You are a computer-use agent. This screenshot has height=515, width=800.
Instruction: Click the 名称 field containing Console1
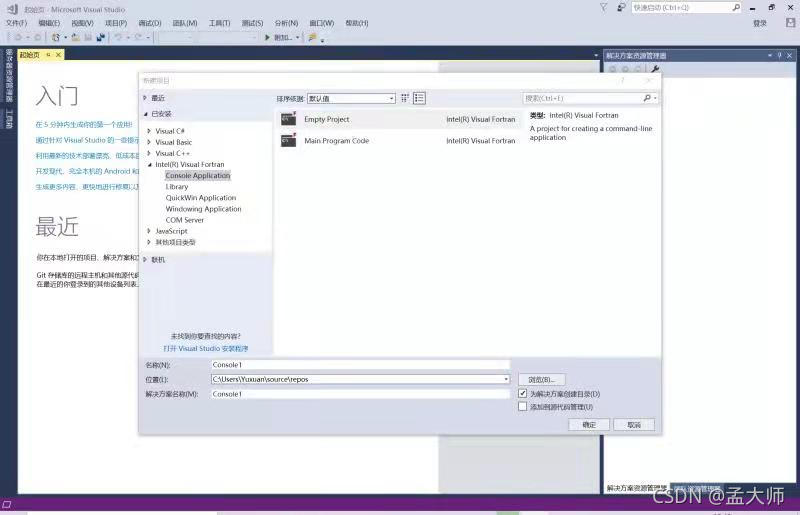pos(360,364)
